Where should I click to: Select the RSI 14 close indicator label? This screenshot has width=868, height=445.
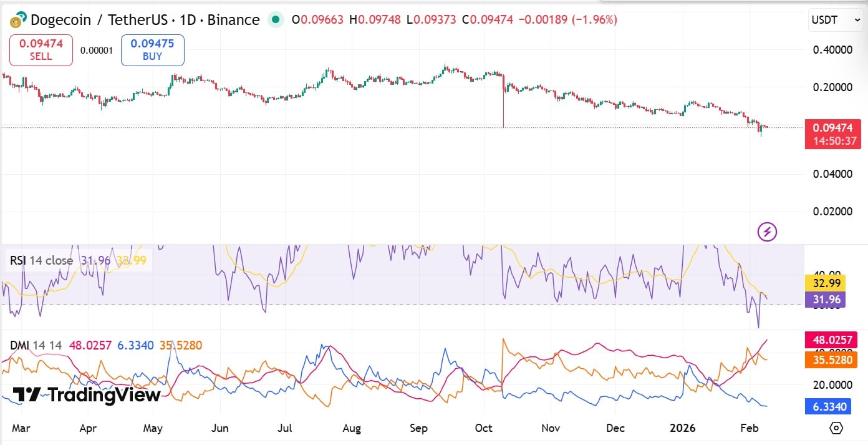click(x=42, y=260)
